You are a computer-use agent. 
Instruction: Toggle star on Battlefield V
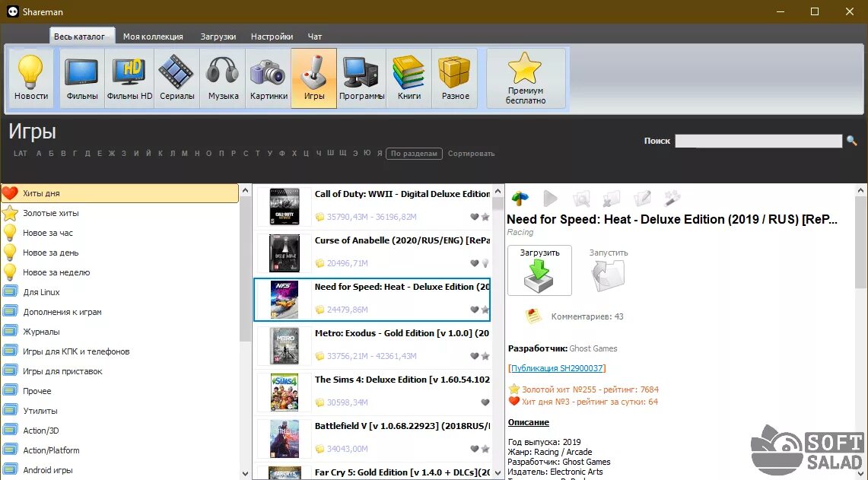tap(485, 449)
